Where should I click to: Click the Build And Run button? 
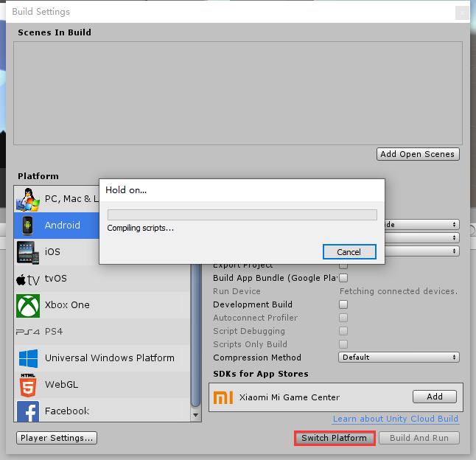click(419, 438)
